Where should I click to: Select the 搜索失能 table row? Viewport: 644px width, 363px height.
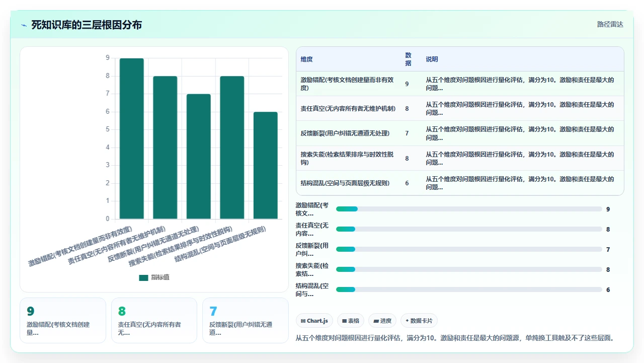point(460,158)
